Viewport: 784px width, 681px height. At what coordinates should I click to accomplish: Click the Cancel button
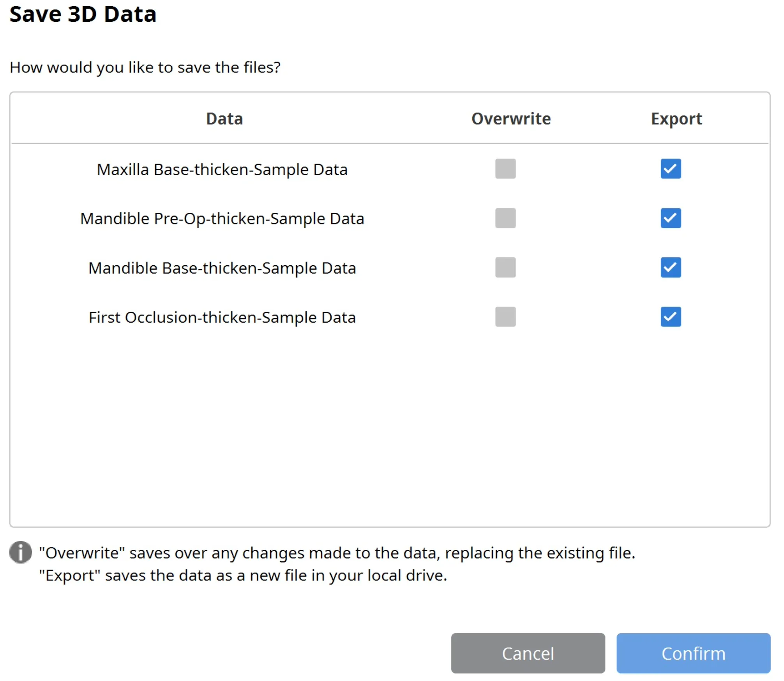(528, 653)
